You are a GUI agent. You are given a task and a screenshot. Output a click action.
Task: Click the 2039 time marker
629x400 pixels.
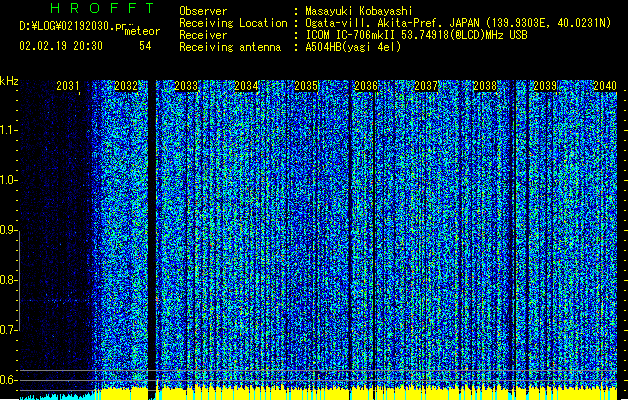click(545, 86)
